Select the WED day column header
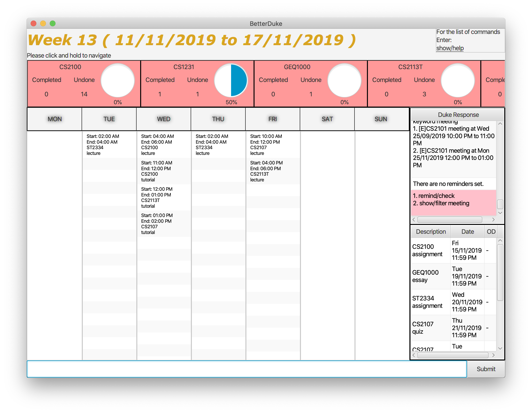532x413 pixels. pyautogui.click(x=163, y=119)
